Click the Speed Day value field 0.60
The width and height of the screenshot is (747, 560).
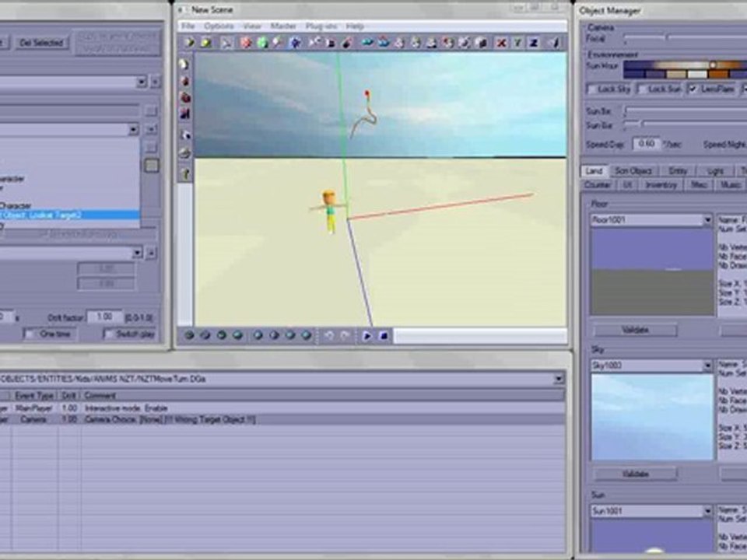coord(646,143)
